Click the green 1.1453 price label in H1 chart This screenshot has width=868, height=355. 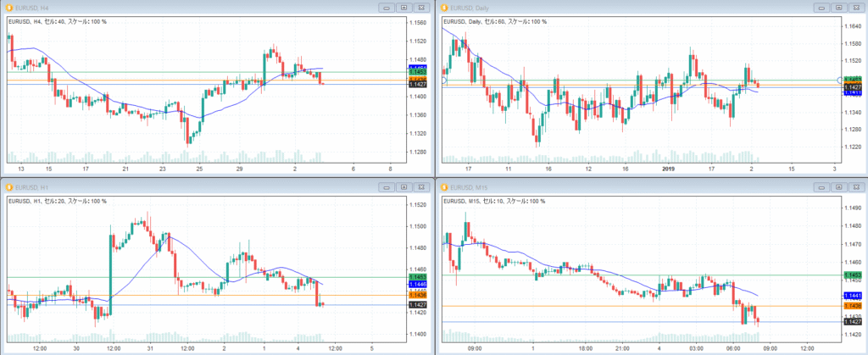[x=417, y=277]
